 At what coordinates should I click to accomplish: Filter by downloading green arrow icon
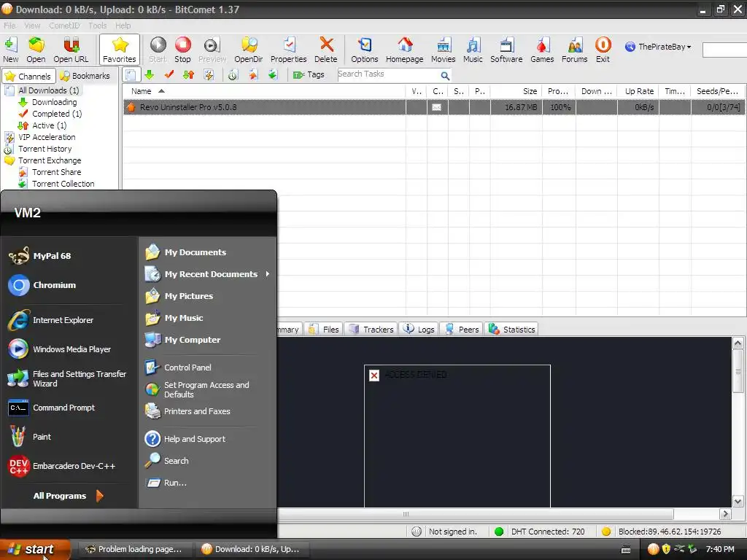click(x=150, y=75)
